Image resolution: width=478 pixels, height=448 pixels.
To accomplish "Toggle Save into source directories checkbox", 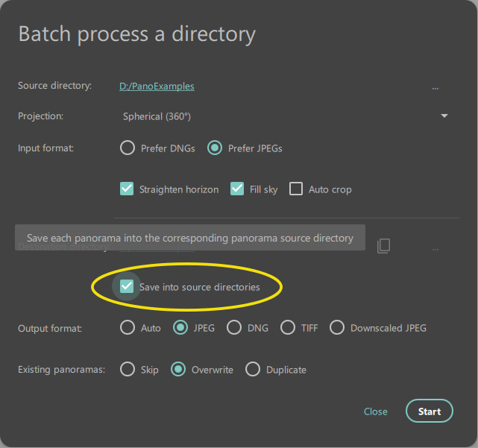I will click(127, 286).
